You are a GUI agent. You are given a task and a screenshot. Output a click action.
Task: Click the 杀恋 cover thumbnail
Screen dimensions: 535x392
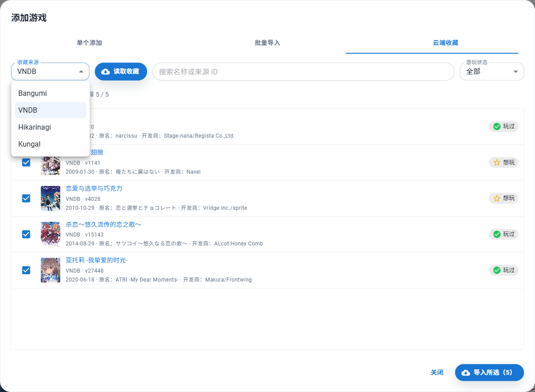(50, 234)
